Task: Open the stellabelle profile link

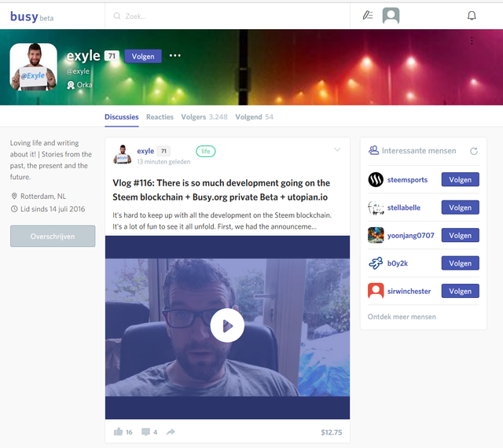Action: (x=404, y=207)
